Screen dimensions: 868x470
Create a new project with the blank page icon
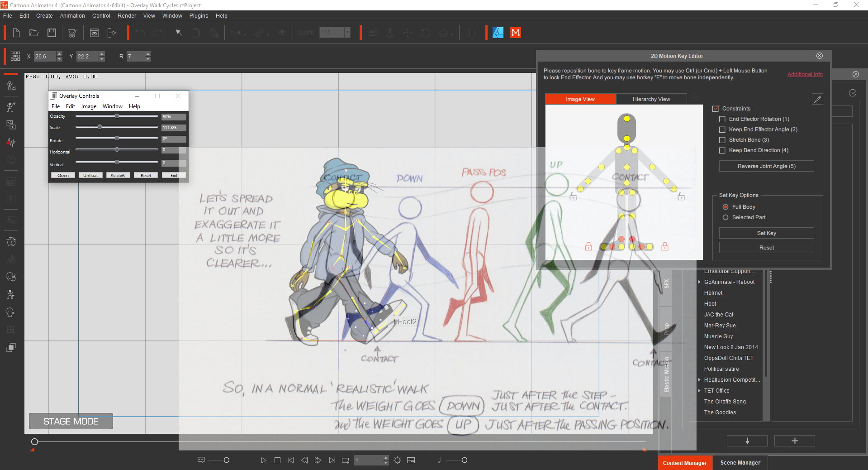[x=16, y=33]
